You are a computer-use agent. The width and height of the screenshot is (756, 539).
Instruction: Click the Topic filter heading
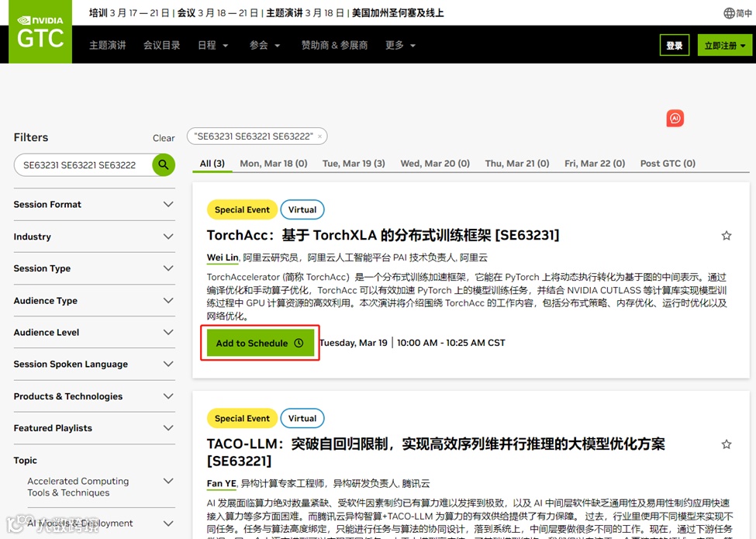point(25,461)
